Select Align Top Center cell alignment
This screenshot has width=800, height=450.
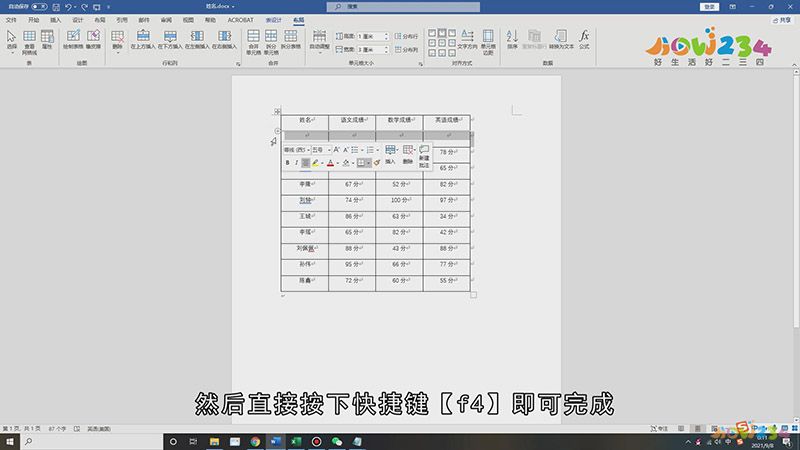tap(442, 33)
